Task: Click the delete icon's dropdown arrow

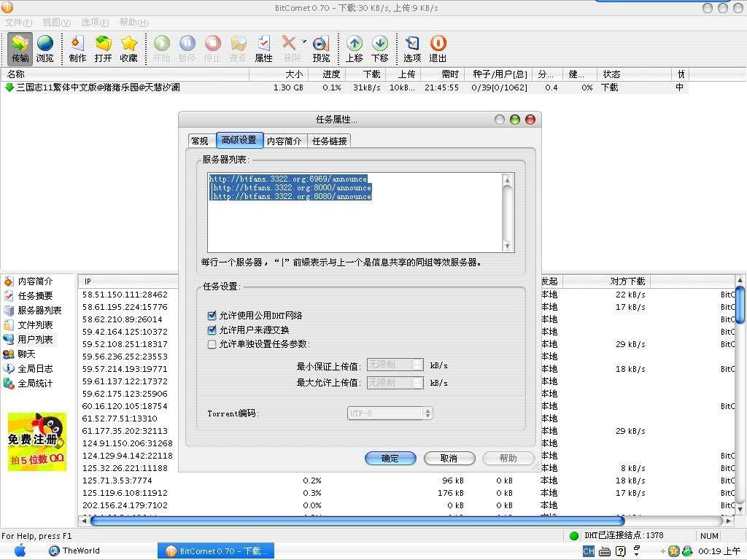Action: coord(304,42)
